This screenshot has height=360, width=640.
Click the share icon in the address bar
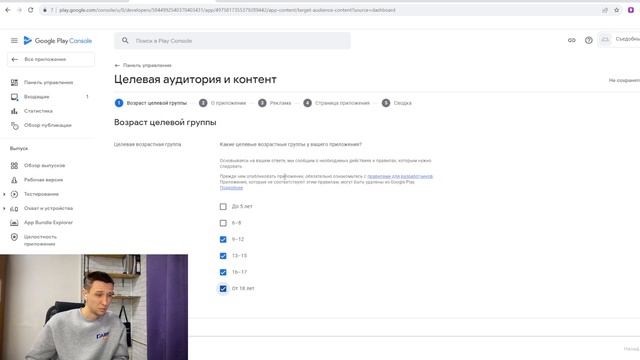pos(604,10)
